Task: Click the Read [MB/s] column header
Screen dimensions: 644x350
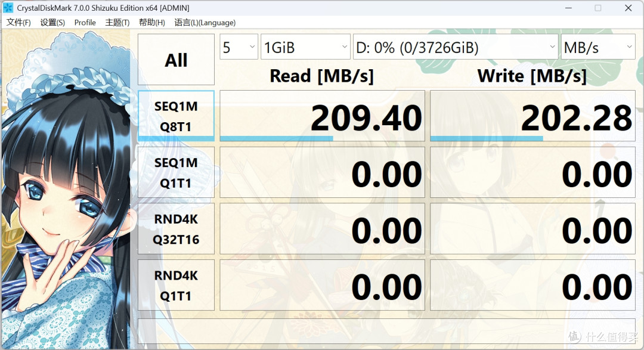Action: pos(321,76)
